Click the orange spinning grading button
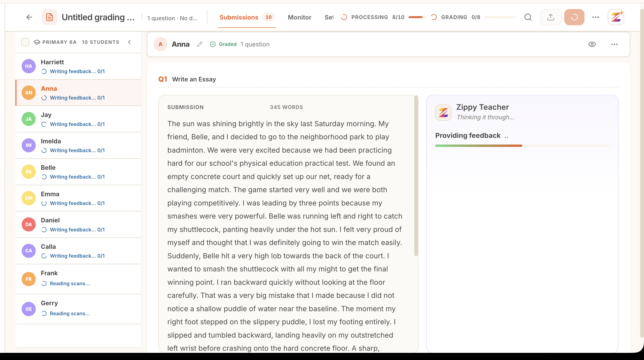This screenshot has width=644, height=360. click(574, 17)
